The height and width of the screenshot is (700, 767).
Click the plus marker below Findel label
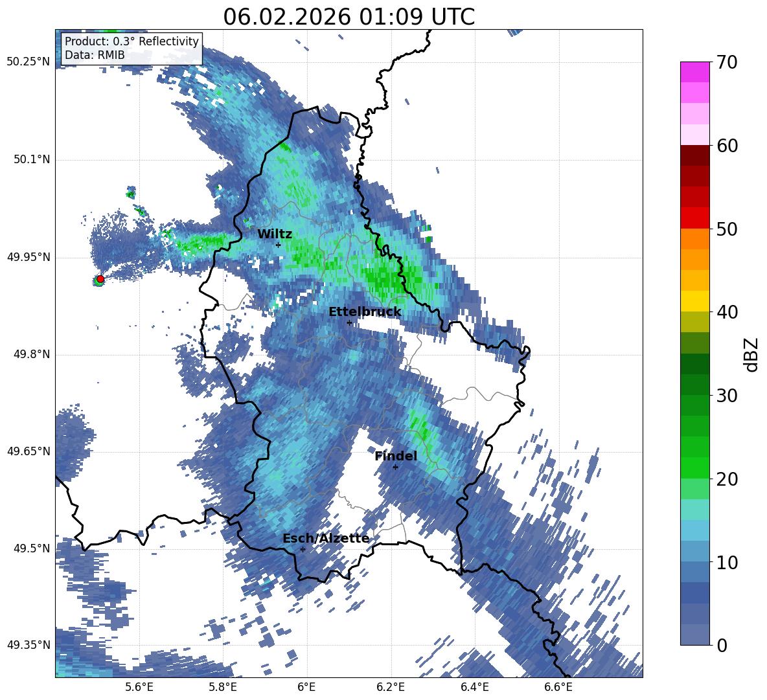[395, 467]
